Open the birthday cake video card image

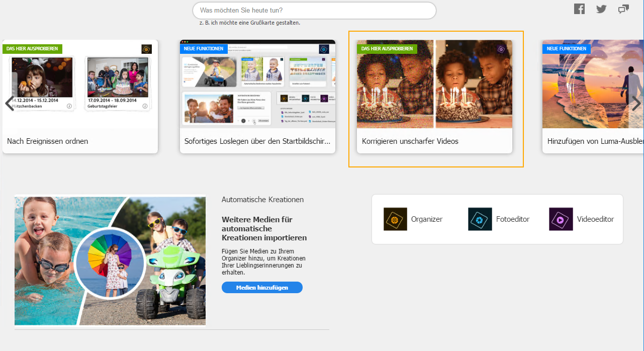click(434, 84)
